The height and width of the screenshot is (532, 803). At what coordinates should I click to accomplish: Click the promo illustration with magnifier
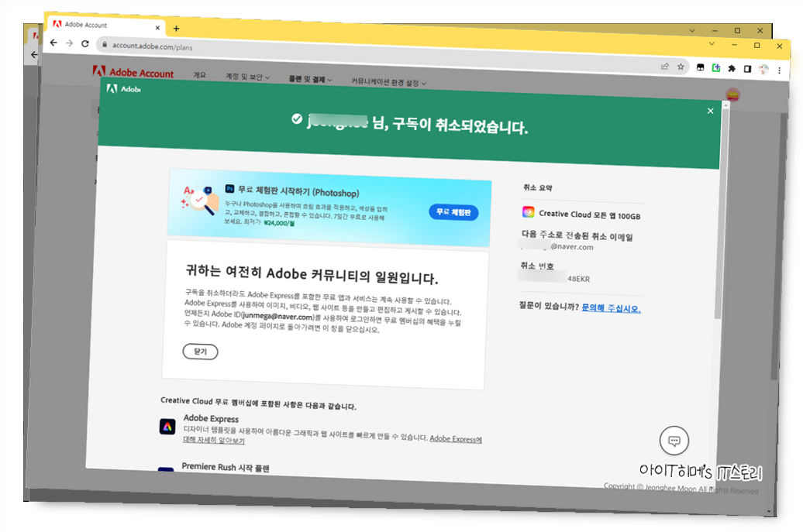[x=200, y=201]
